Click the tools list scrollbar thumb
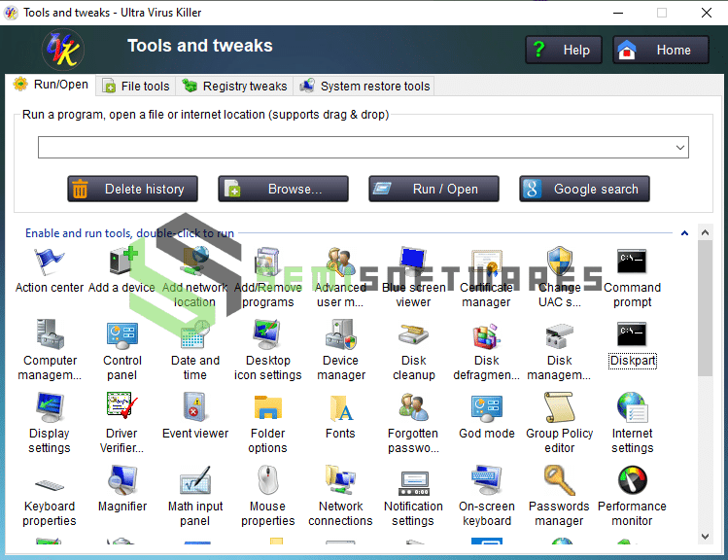728x560 pixels. coord(706,308)
